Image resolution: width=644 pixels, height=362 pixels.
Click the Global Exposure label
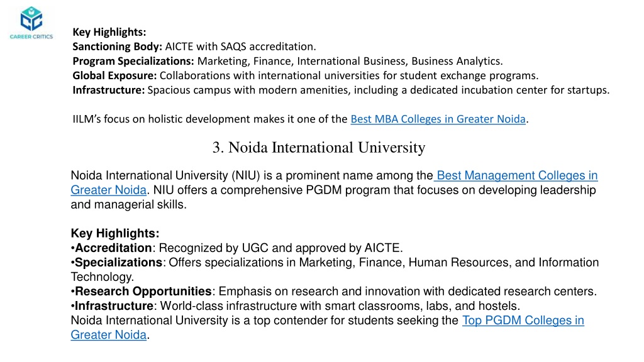(x=114, y=75)
